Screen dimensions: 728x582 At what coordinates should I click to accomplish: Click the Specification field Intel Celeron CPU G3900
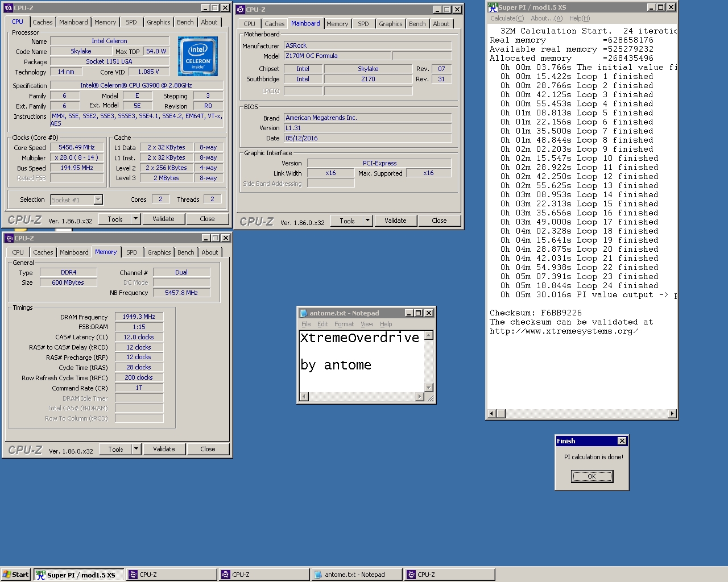click(x=136, y=85)
